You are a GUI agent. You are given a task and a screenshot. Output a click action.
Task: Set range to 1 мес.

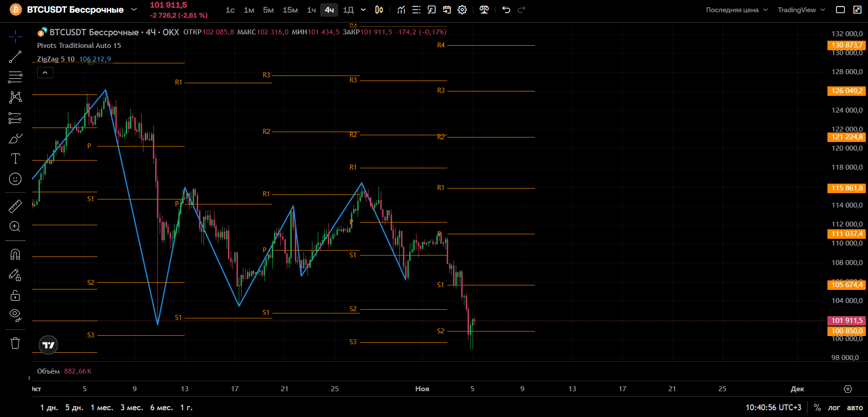[102, 408]
